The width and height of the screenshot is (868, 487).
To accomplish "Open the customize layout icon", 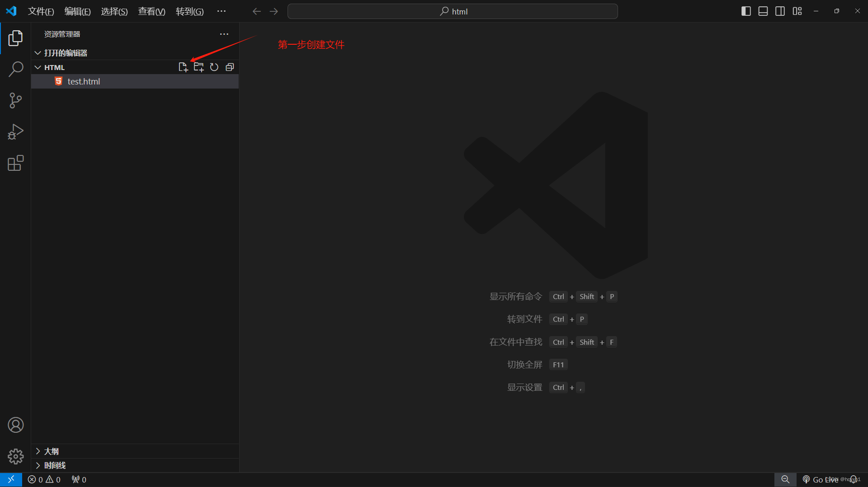I will pyautogui.click(x=797, y=11).
